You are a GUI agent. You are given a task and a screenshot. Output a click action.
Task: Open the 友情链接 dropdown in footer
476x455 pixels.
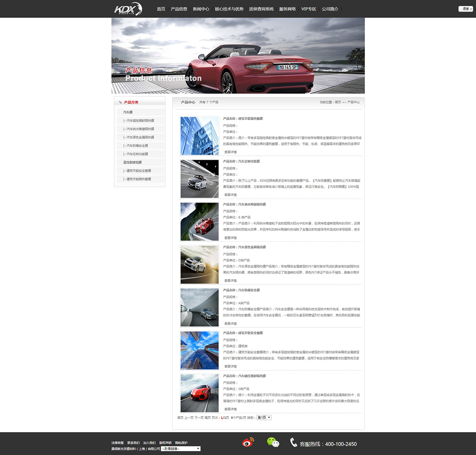point(180,449)
